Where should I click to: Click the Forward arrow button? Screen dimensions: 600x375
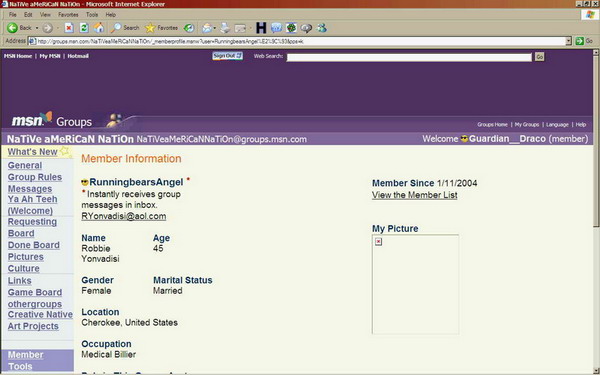tap(47, 28)
